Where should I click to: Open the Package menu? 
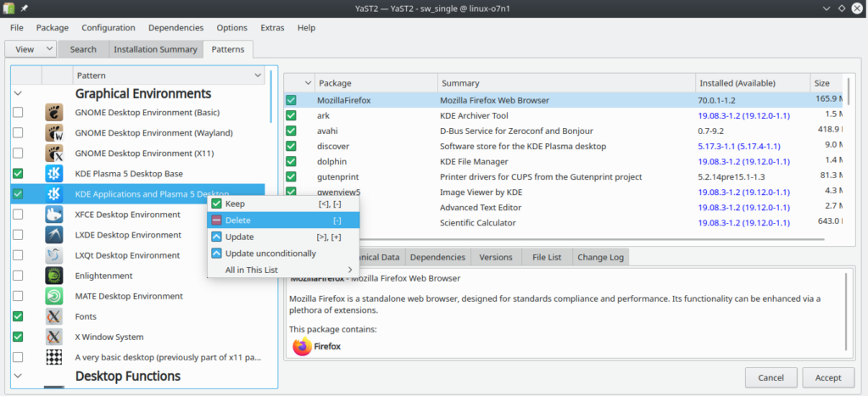coord(53,28)
